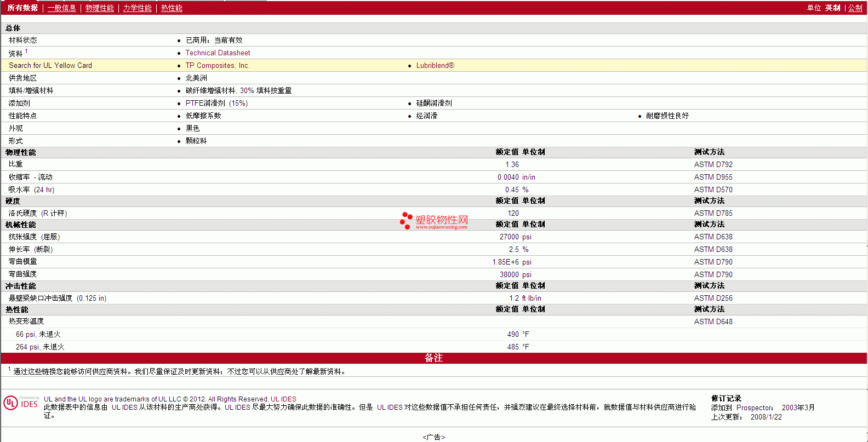Open TP Composites, Inc. link
Viewport: 868px width, 442px height.
tap(218, 65)
